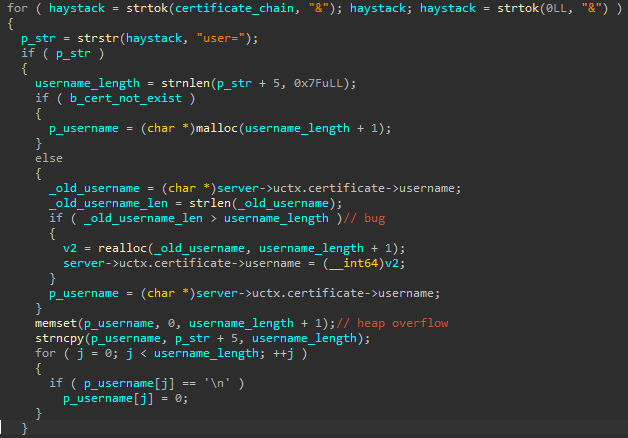Select the else keyword
Screen dimensions: 628x438
point(49,158)
